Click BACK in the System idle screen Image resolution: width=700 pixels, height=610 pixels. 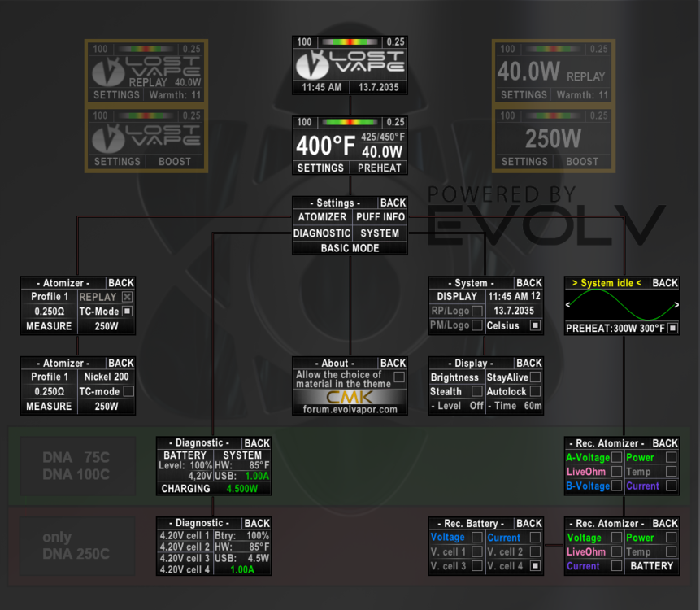coord(665,283)
